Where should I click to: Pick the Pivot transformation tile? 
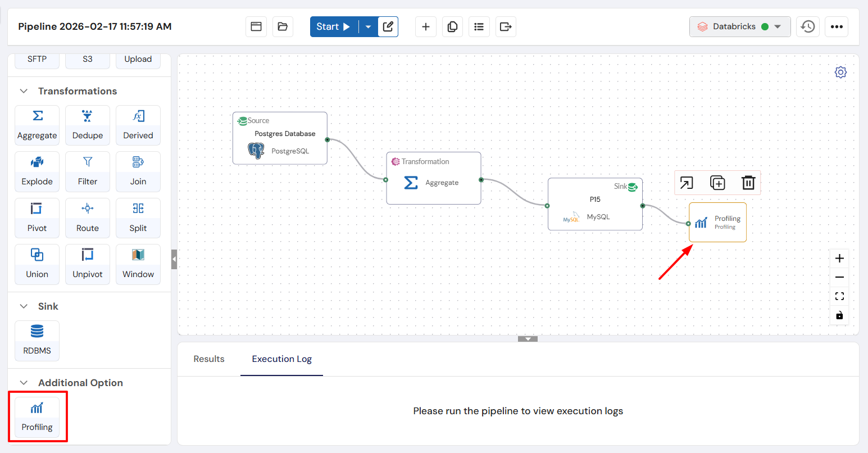click(37, 218)
